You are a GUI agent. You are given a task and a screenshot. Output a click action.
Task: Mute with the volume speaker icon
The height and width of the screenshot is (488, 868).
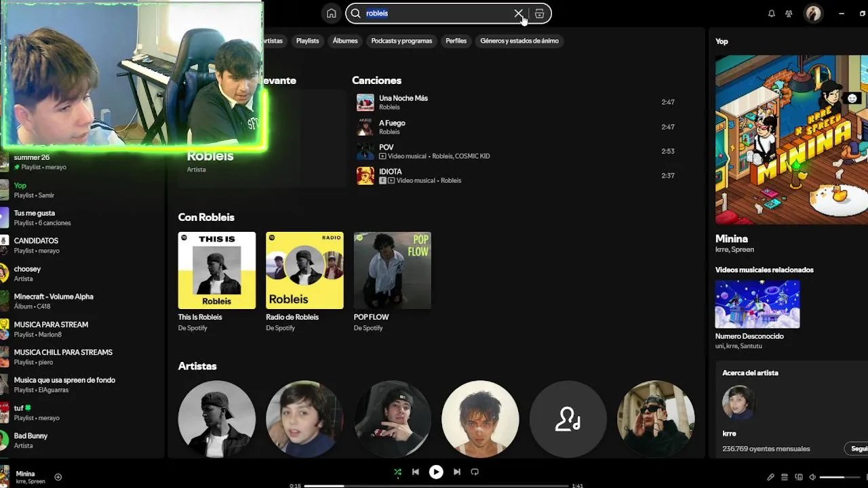click(x=812, y=477)
